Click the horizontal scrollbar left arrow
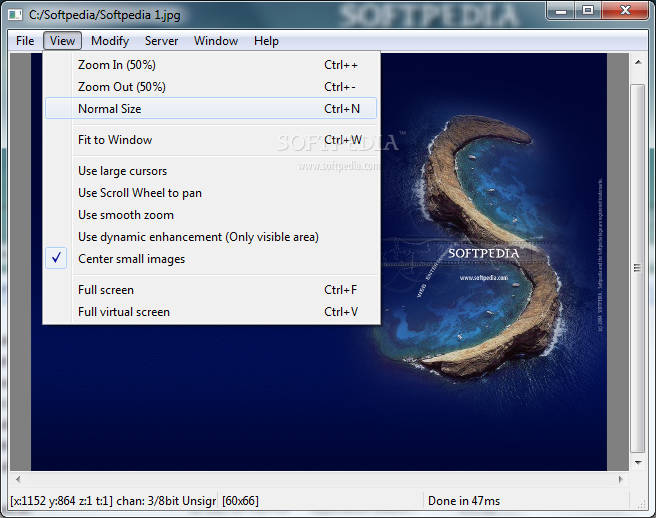 tap(18, 479)
